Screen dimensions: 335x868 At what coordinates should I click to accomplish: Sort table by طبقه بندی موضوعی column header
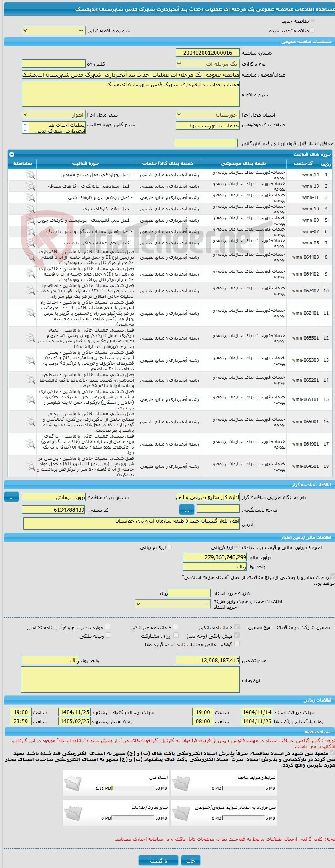point(244,163)
